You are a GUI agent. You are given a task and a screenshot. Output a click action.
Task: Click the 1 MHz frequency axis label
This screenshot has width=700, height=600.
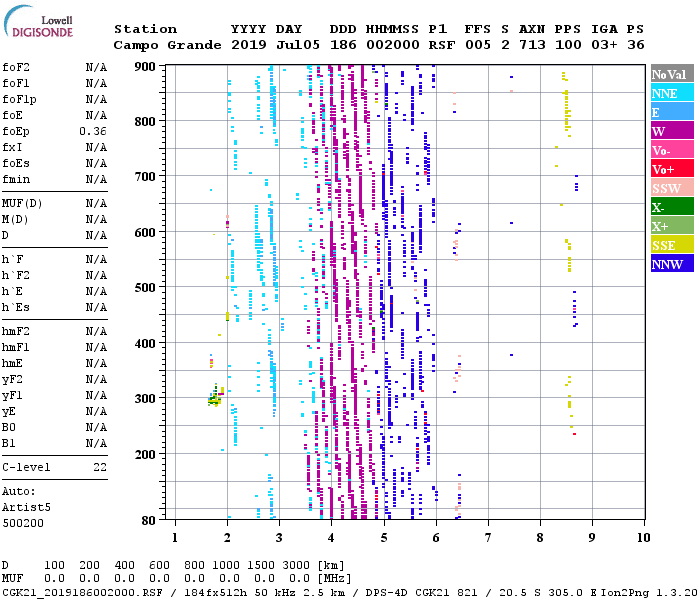(x=175, y=538)
